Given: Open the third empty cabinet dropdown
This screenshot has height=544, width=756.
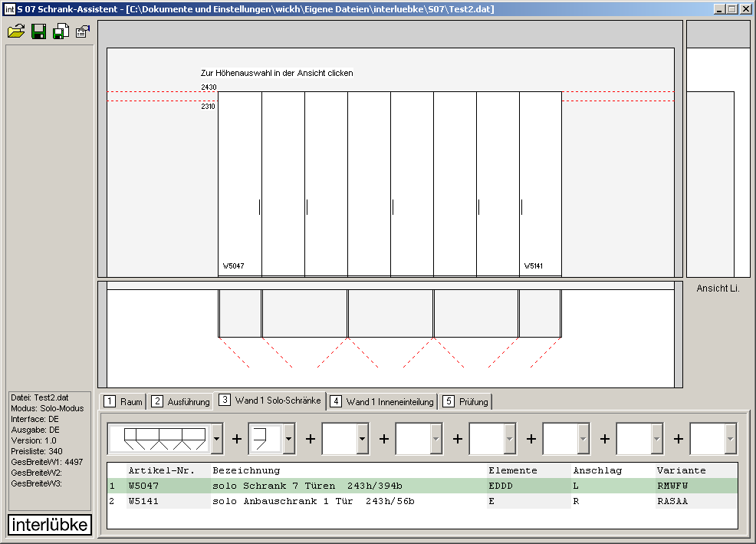Looking at the screenshot, I should point(363,439).
